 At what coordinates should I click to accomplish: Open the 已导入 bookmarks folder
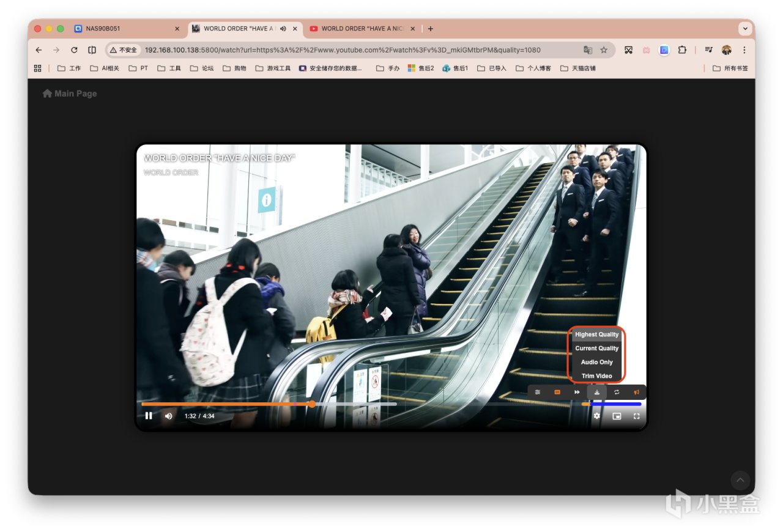click(492, 68)
